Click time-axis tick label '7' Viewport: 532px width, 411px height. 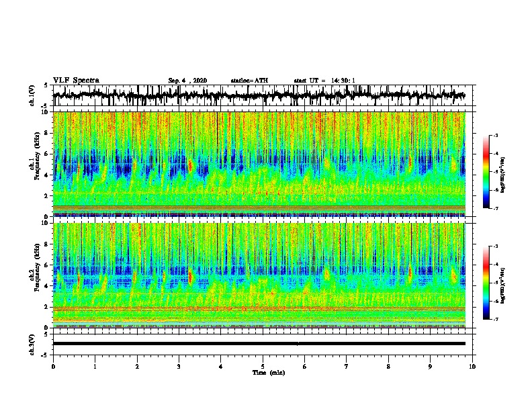click(x=347, y=367)
